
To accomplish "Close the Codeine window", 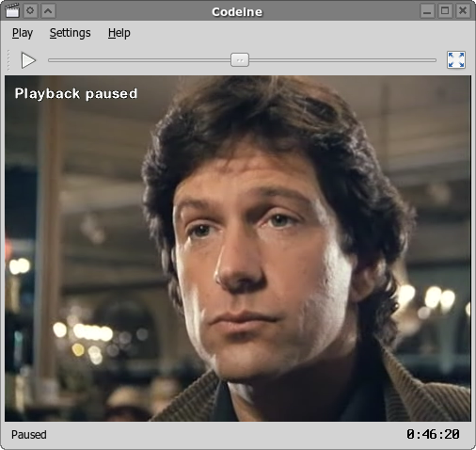I will [x=463, y=11].
